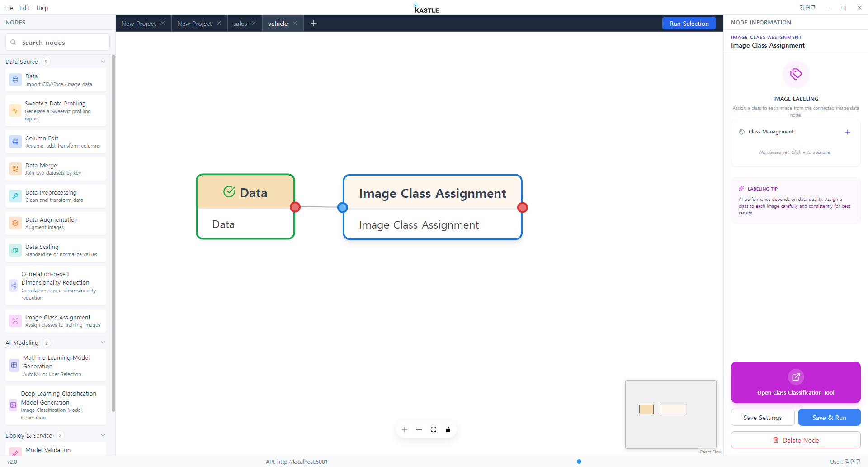Select the Image Class Assignment canvas node
Image resolution: width=868 pixels, height=467 pixels.
click(x=433, y=207)
